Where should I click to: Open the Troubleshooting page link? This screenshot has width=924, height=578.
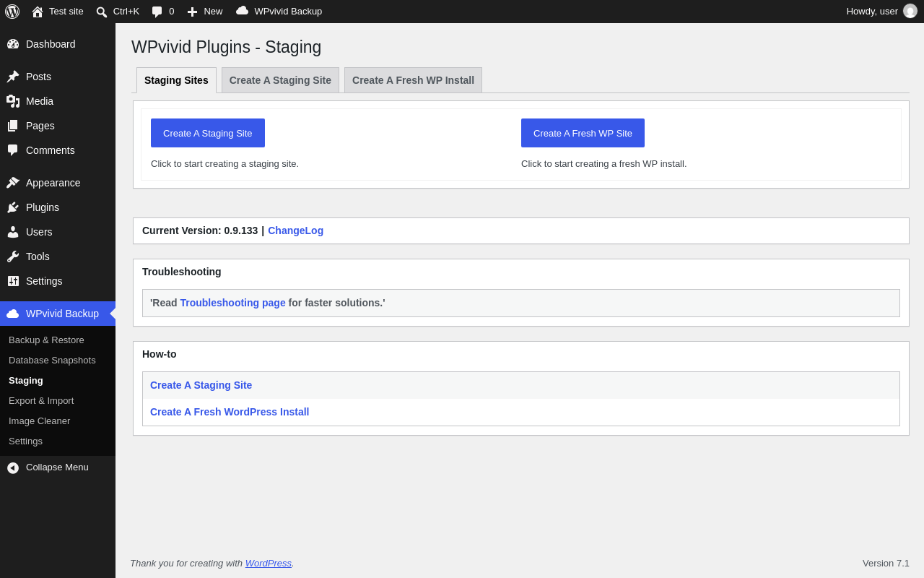click(233, 303)
